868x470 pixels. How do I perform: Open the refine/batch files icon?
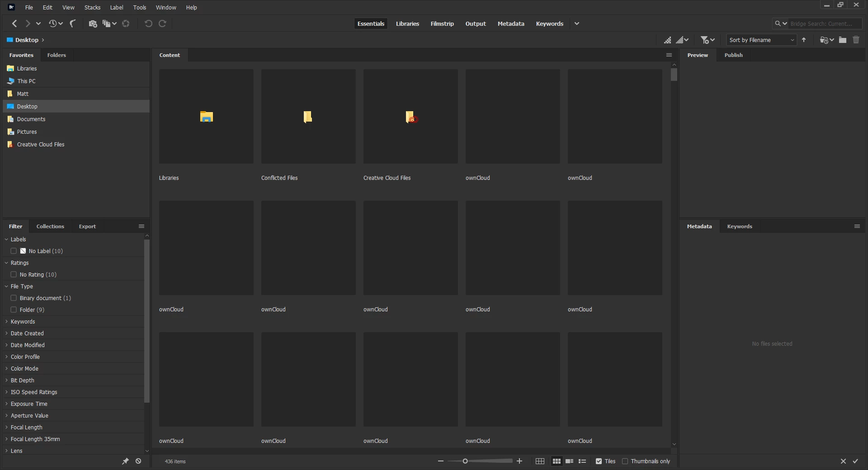point(109,23)
